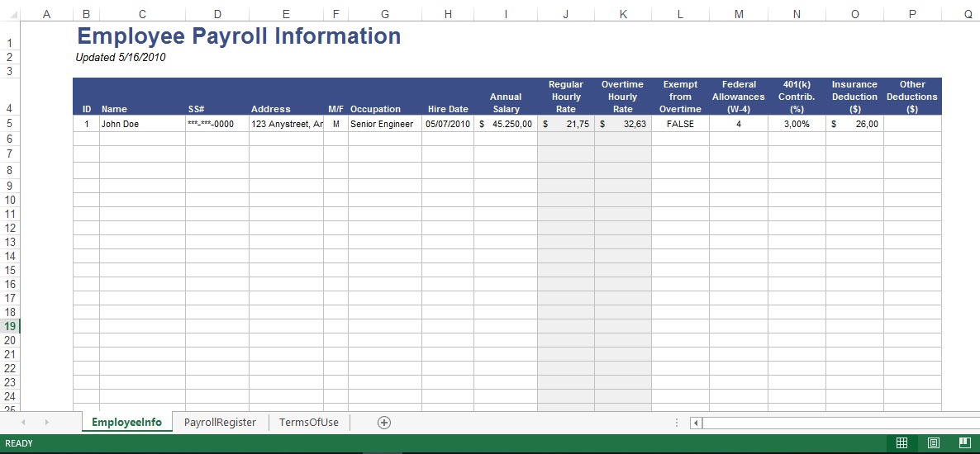This screenshot has height=454, width=980.
Task: Click the Insurance Deduction heading cell
Action: pos(854,97)
